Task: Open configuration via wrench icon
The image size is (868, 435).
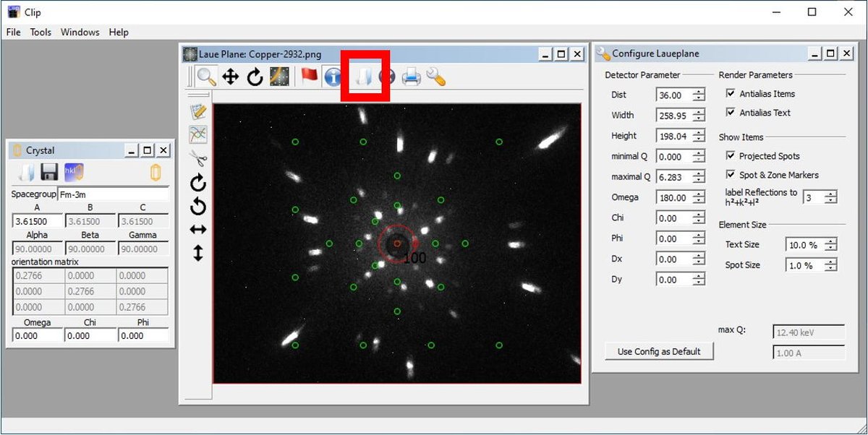Action: (435, 77)
